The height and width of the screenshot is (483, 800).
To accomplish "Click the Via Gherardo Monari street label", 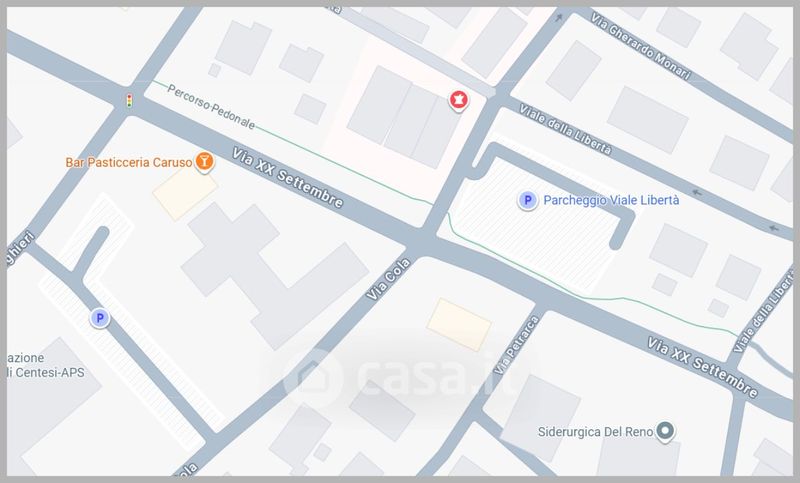I will (641, 46).
